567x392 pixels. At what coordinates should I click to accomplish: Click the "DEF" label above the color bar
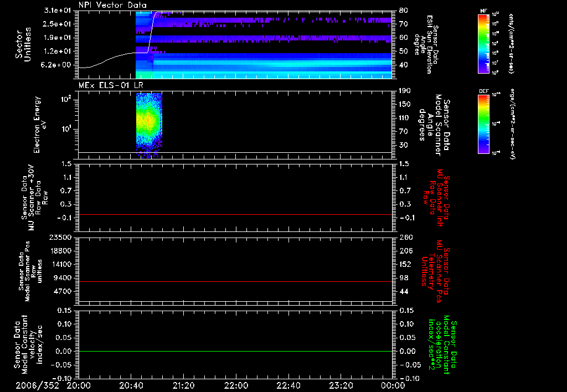pyautogui.click(x=484, y=91)
